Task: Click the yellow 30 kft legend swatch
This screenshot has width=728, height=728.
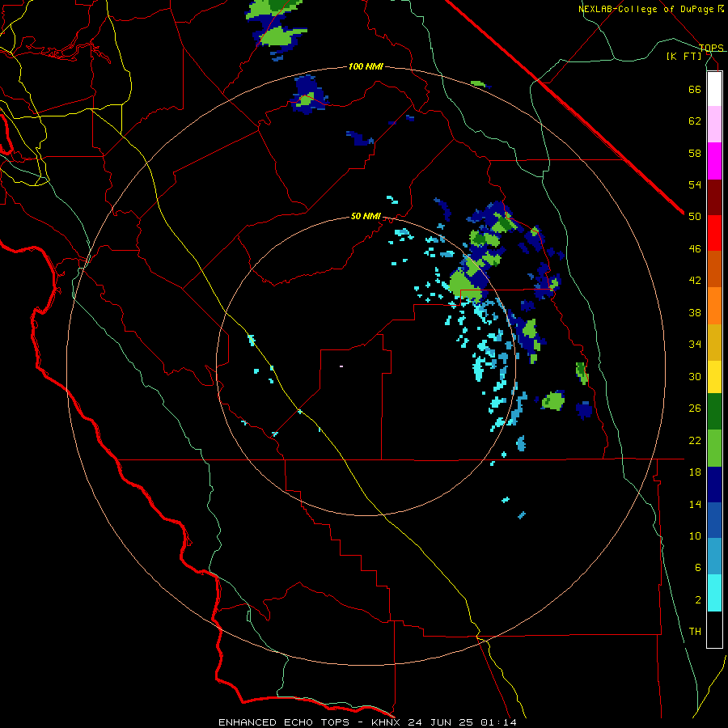Action: click(714, 377)
